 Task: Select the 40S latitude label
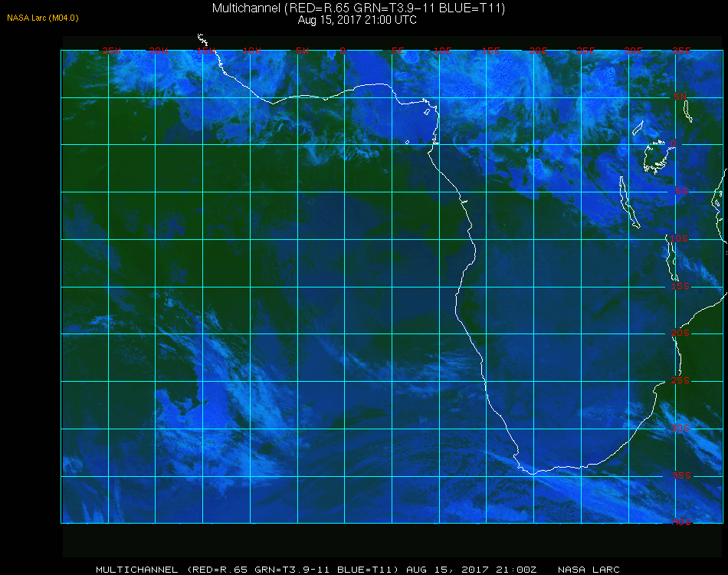click(x=681, y=522)
